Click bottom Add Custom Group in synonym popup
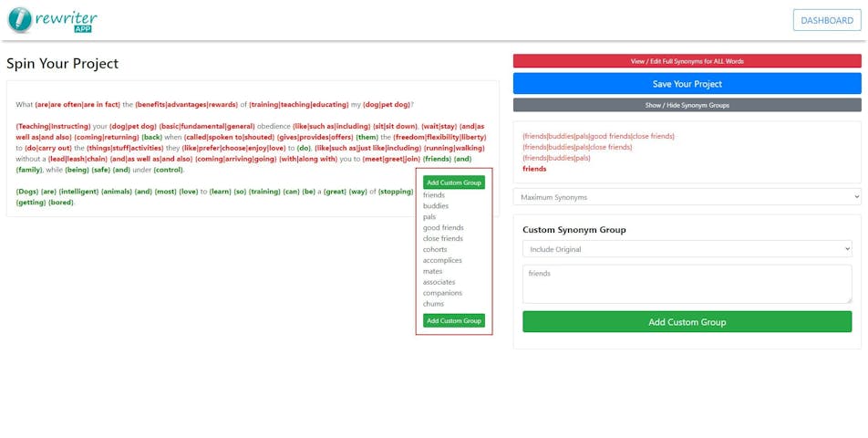Viewport: 868px width, 438px height. [453, 321]
